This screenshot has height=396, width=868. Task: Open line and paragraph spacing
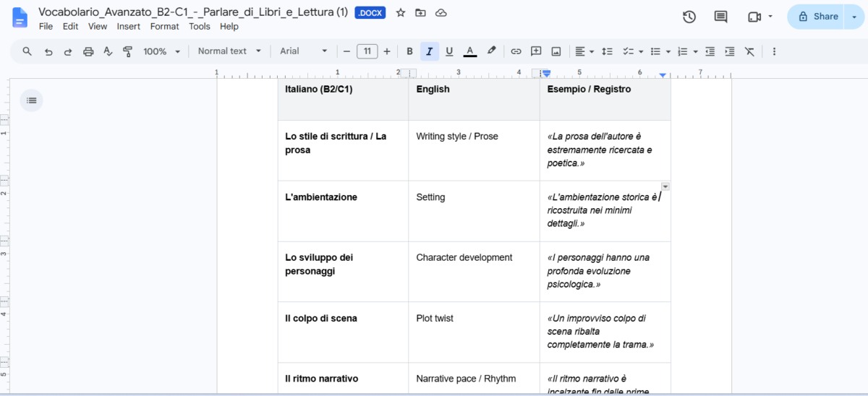click(608, 51)
